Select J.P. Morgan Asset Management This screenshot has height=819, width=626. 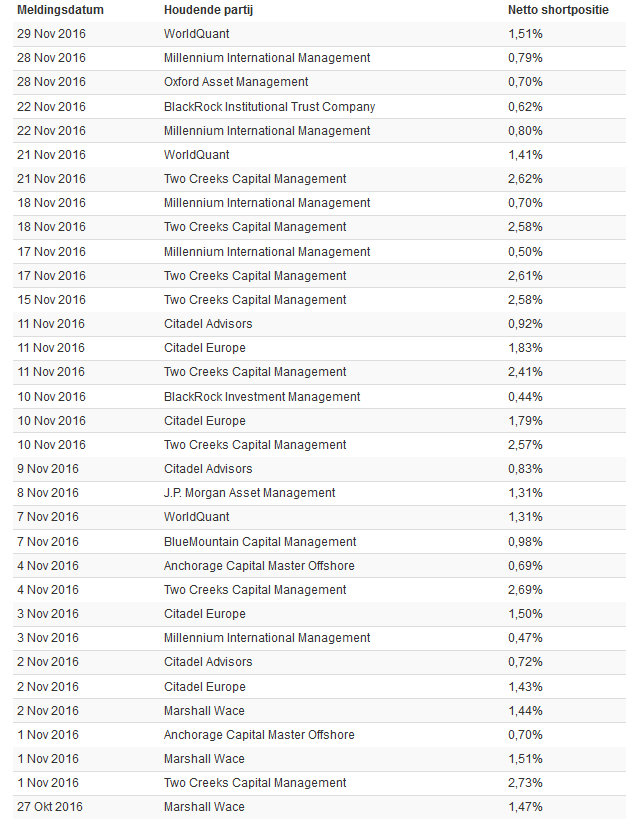point(249,493)
